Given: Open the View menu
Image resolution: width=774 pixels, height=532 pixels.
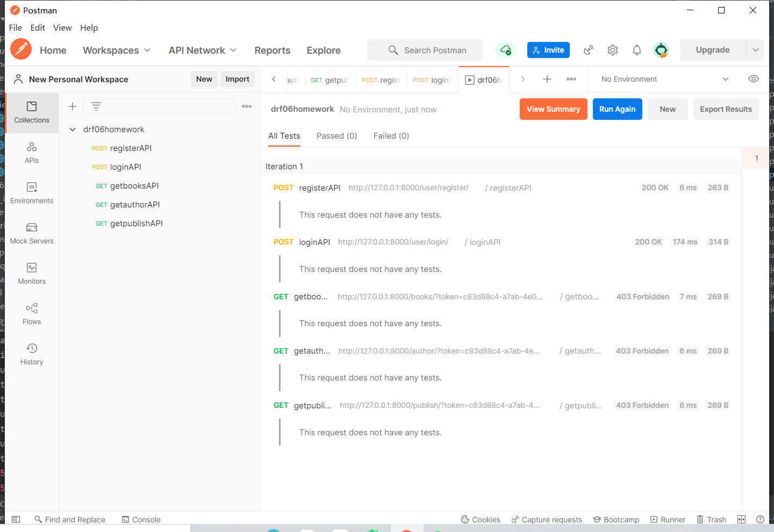Looking at the screenshot, I should pyautogui.click(x=62, y=27).
